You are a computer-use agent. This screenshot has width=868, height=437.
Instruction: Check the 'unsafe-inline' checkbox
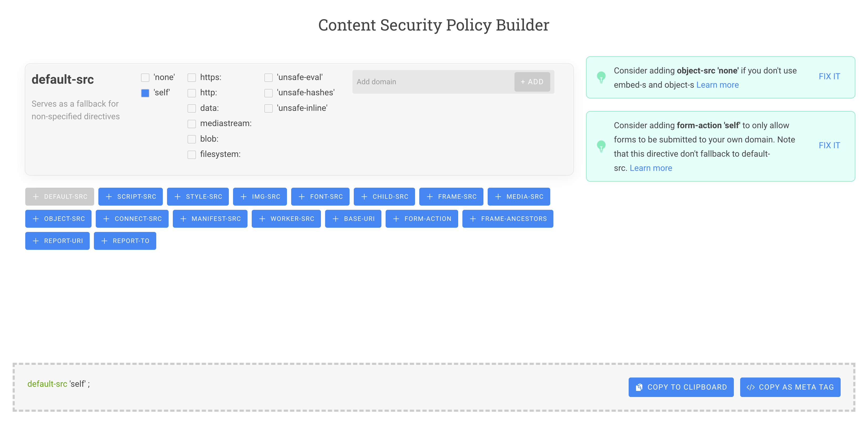pos(268,108)
